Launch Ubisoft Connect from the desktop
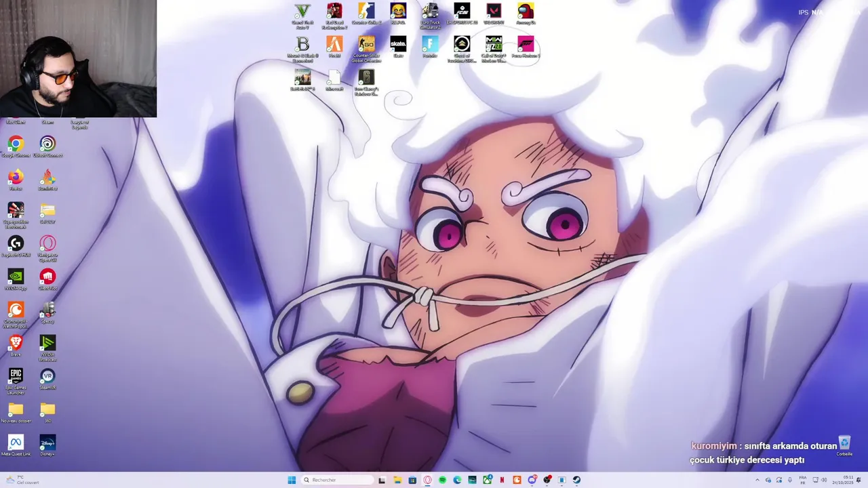 pyautogui.click(x=47, y=147)
